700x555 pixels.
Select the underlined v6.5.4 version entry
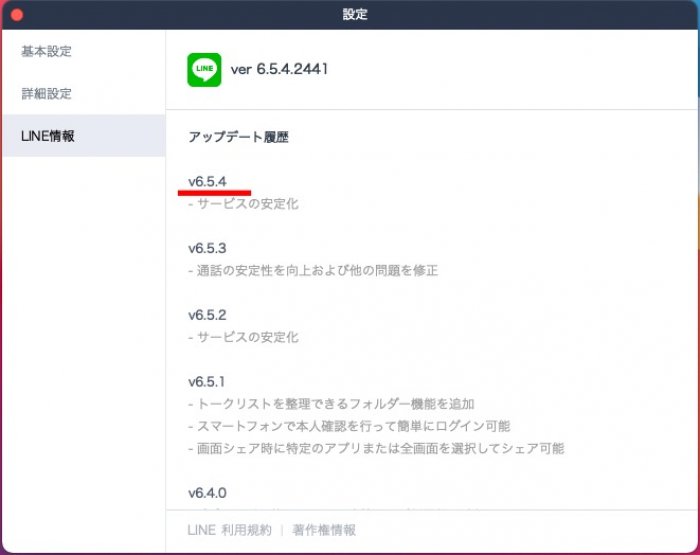tap(207, 181)
